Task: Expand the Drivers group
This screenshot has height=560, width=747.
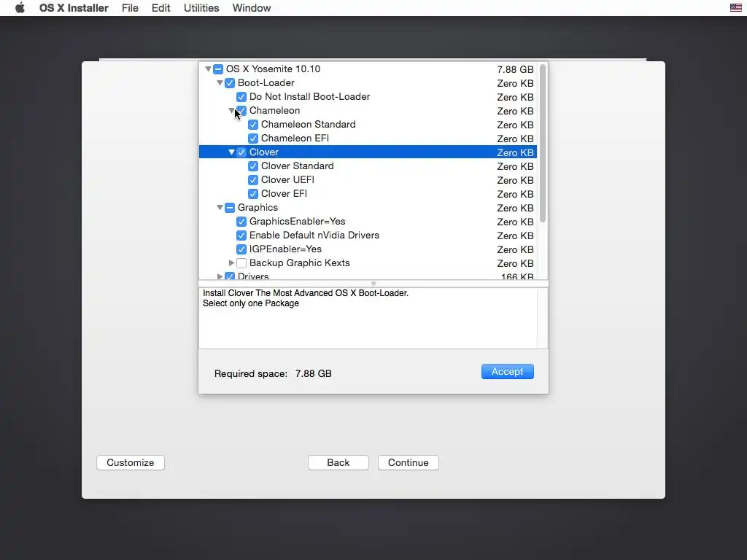Action: [220, 276]
